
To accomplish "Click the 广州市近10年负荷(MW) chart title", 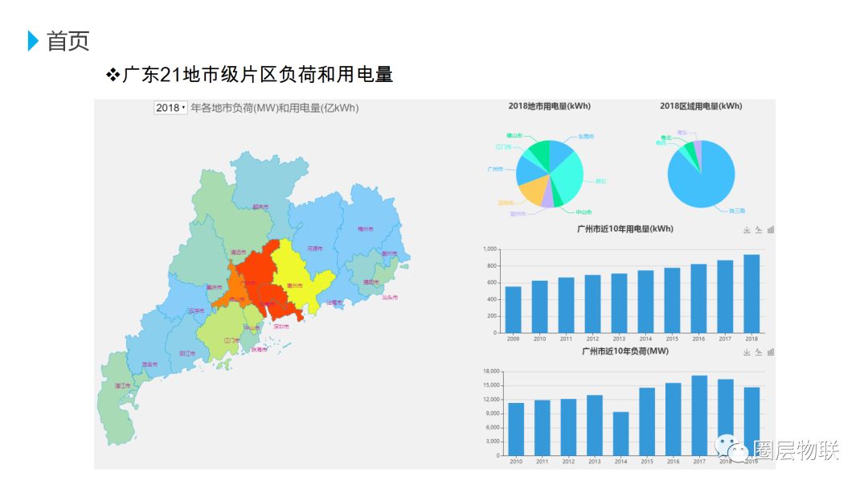I will pos(625,351).
